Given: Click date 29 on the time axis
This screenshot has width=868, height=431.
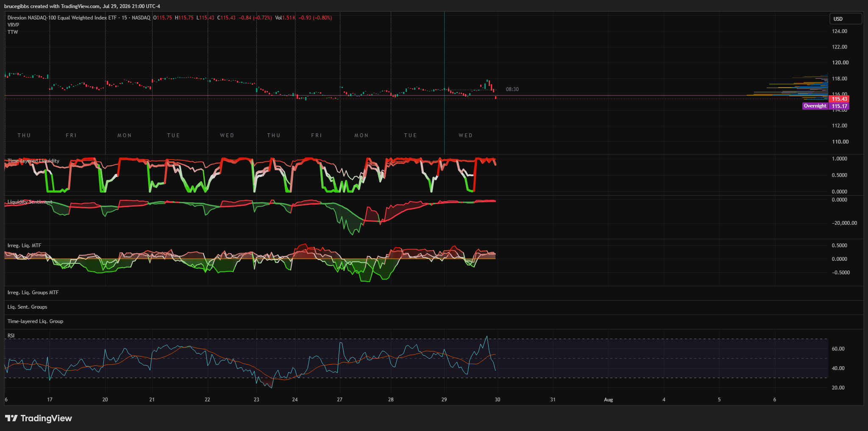Looking at the screenshot, I should coord(444,400).
